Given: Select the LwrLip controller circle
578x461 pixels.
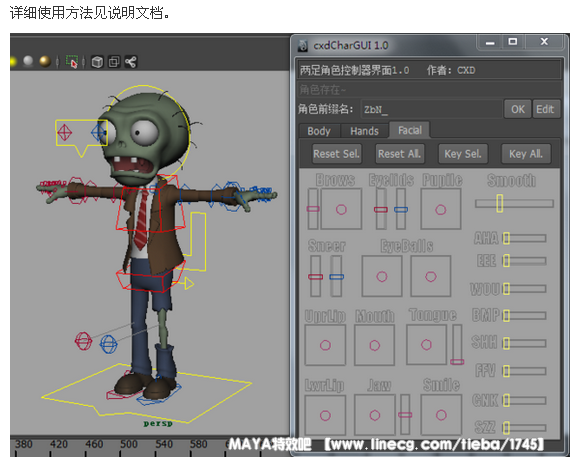Looking at the screenshot, I should click(325, 416).
